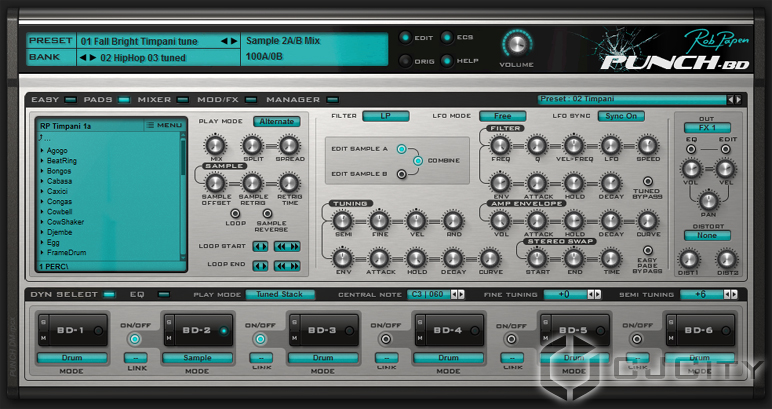Toggle ON/OFF switch between BD-1 and BD-2
Screen dimensions: 772x409
coord(135,339)
